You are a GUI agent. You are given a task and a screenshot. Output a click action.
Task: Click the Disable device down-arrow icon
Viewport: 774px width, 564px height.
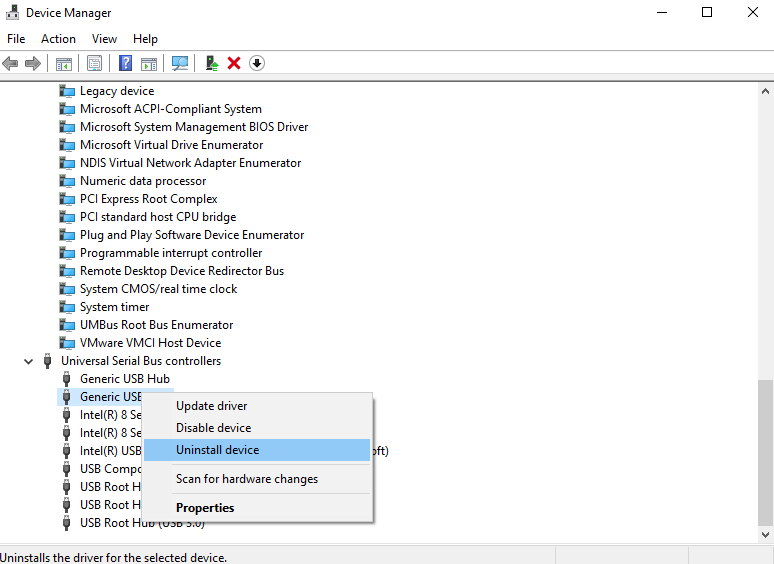click(257, 63)
